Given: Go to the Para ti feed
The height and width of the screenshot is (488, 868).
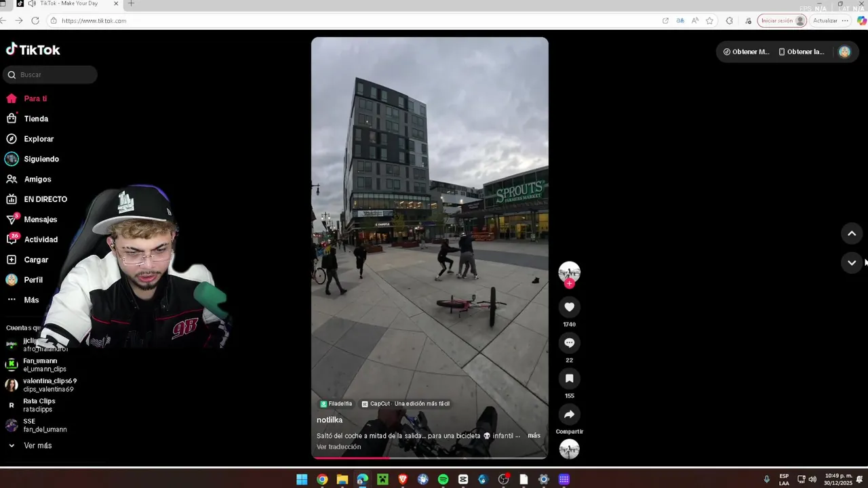Looking at the screenshot, I should pyautogui.click(x=27, y=99).
